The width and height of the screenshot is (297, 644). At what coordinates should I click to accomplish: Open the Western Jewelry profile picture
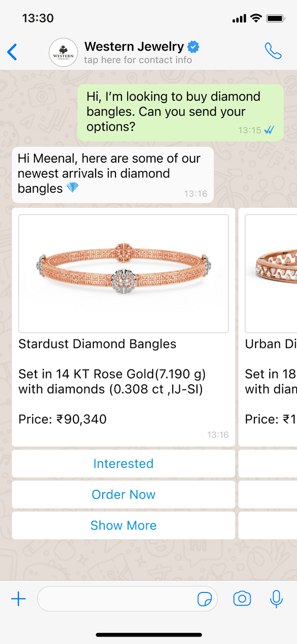click(63, 52)
